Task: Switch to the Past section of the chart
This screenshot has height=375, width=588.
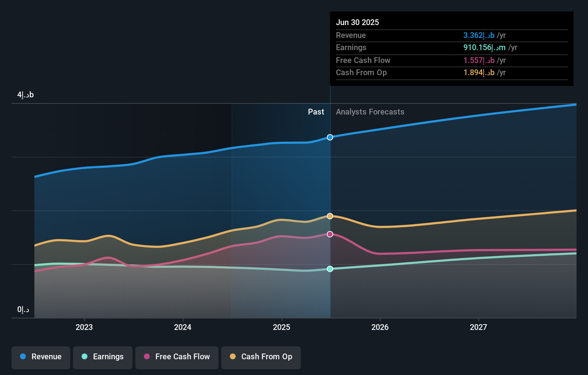Action: [x=316, y=112]
